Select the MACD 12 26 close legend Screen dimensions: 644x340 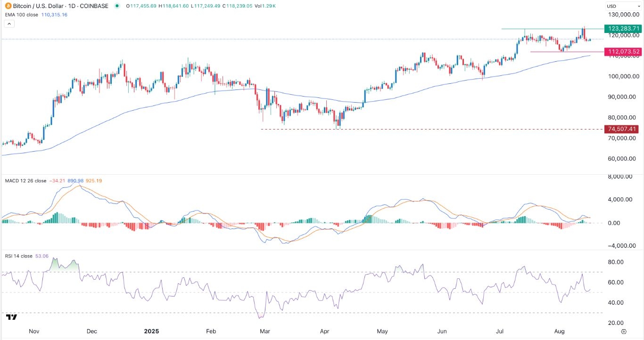click(x=26, y=181)
